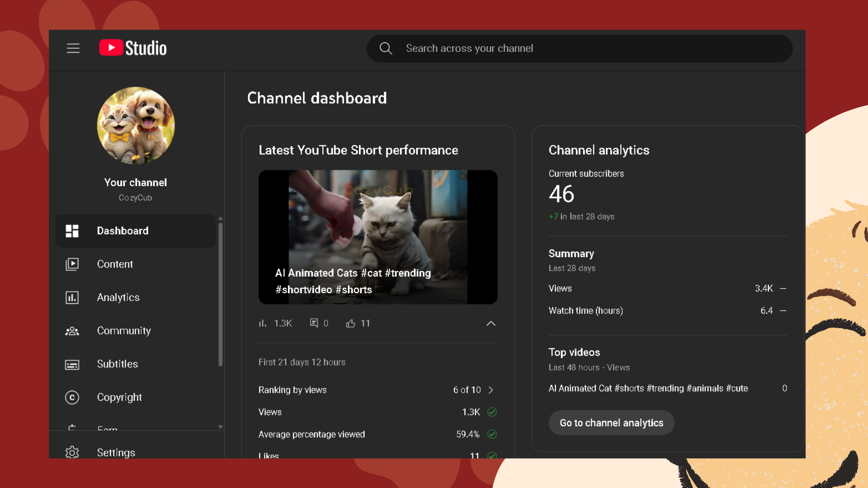This screenshot has width=868, height=488.
Task: Open Copyright in the sidebar
Action: pos(135,397)
